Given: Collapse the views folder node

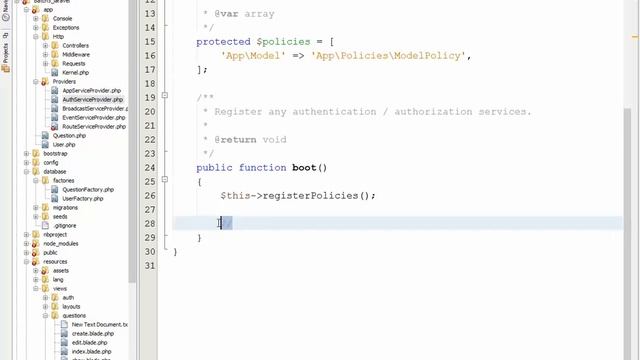Looking at the screenshot, I should click(36, 289).
